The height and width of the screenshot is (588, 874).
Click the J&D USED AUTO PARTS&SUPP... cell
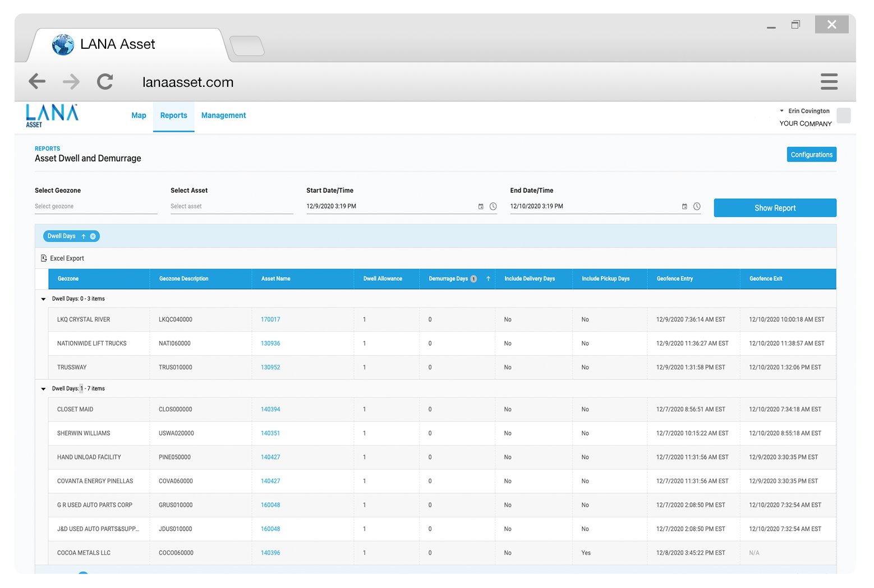[98, 529]
